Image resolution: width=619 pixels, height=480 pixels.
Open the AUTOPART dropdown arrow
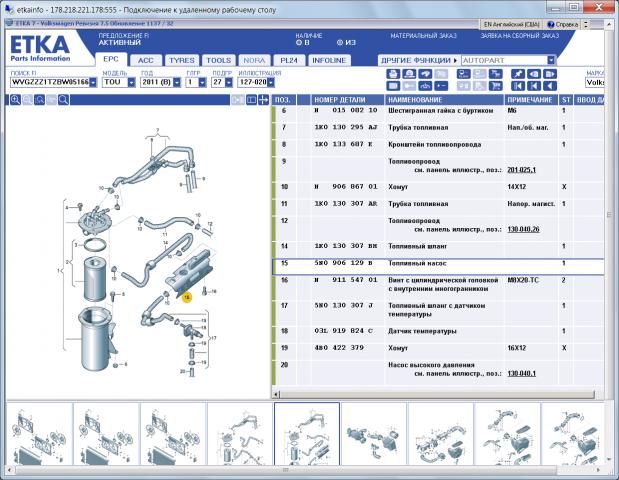tap(551, 60)
